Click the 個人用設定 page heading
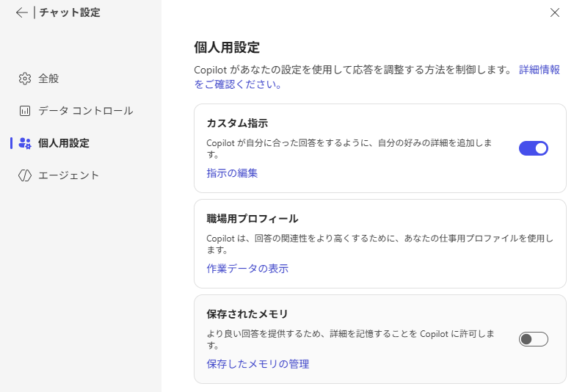 point(227,48)
